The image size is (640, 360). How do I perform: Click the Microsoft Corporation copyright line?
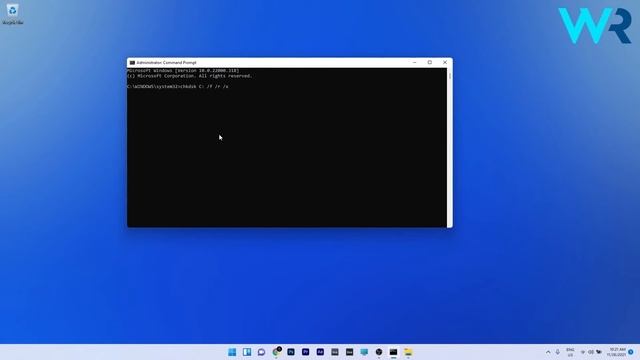pos(189,76)
